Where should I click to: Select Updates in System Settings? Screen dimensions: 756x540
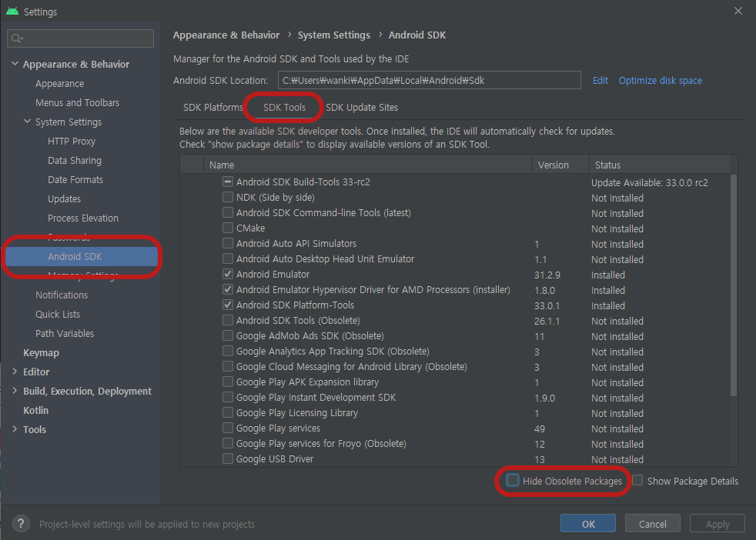click(64, 199)
